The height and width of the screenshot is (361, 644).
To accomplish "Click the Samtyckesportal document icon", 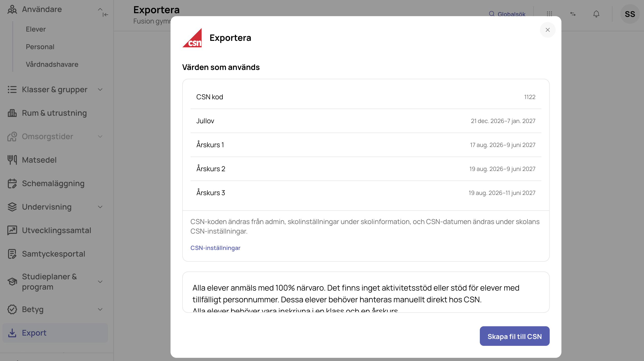I will pos(12,254).
